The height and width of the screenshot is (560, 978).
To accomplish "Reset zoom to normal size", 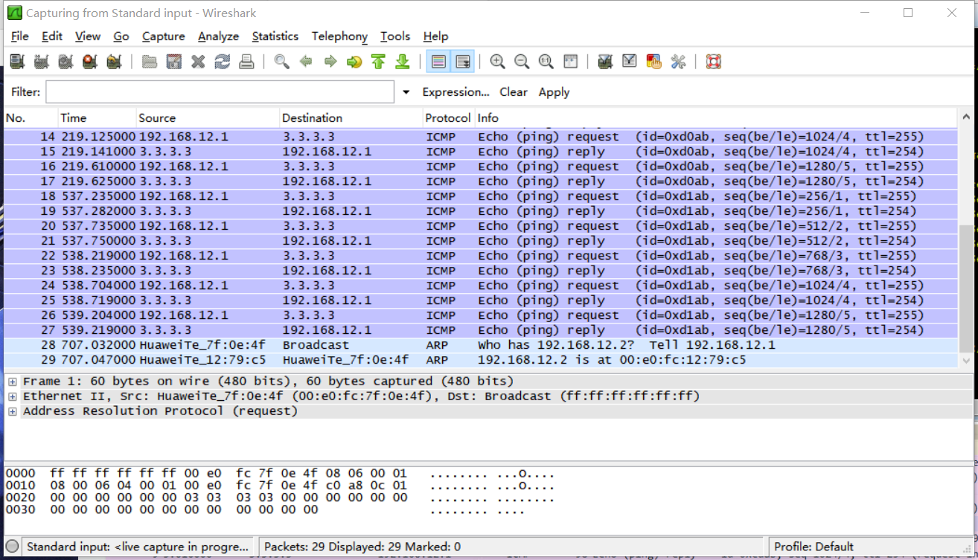I will (x=546, y=62).
